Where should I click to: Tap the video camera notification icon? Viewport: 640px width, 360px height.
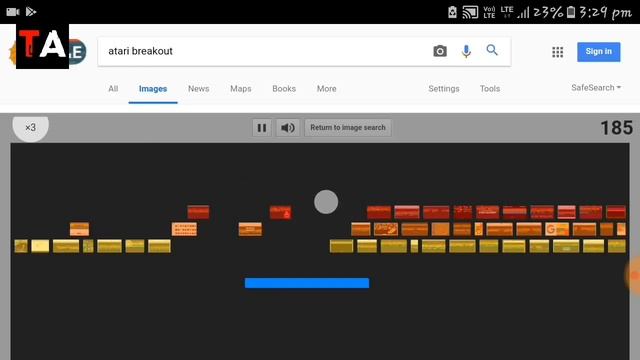pos(13,12)
